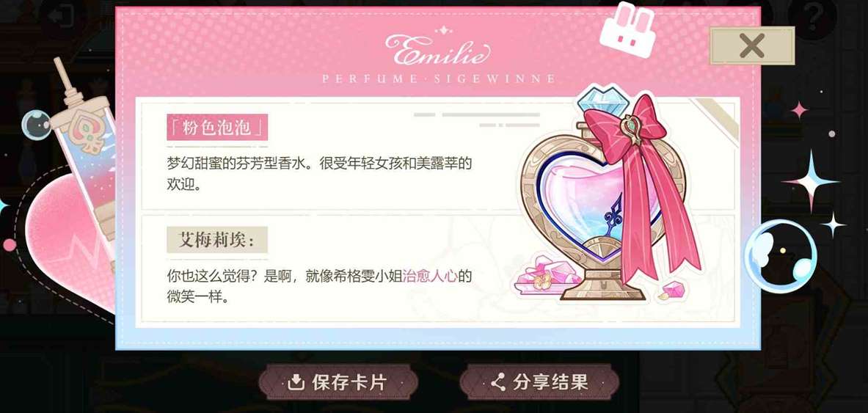Click the 分享结果 share result button

(x=539, y=382)
